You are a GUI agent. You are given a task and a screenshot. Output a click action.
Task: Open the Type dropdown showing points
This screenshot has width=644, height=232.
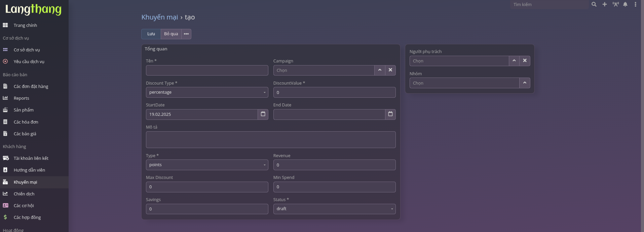pyautogui.click(x=207, y=165)
